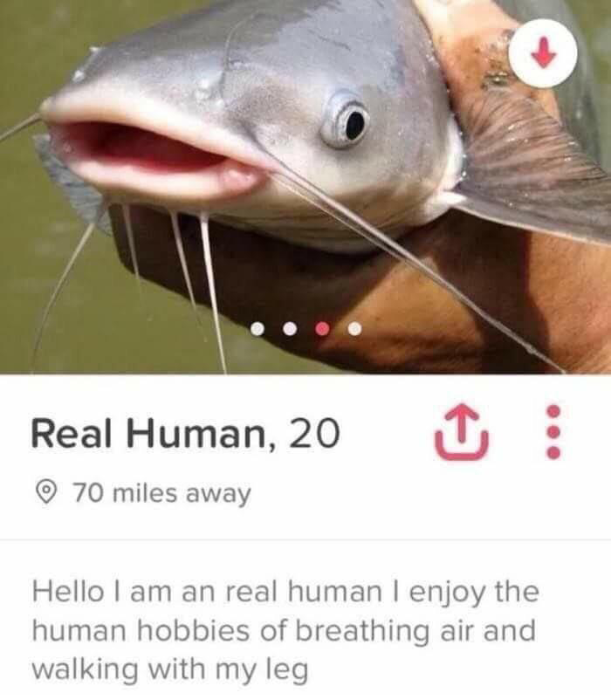Share this profile using the share icon

(x=462, y=432)
